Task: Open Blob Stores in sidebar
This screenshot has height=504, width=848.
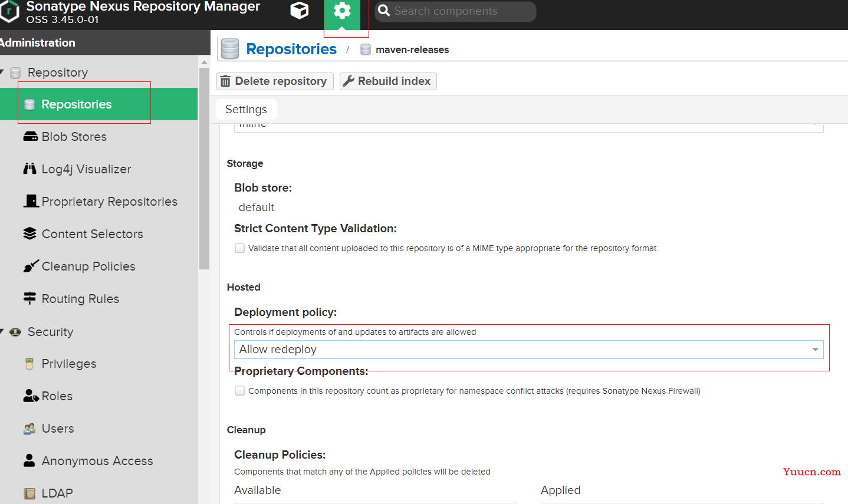Action: [74, 137]
